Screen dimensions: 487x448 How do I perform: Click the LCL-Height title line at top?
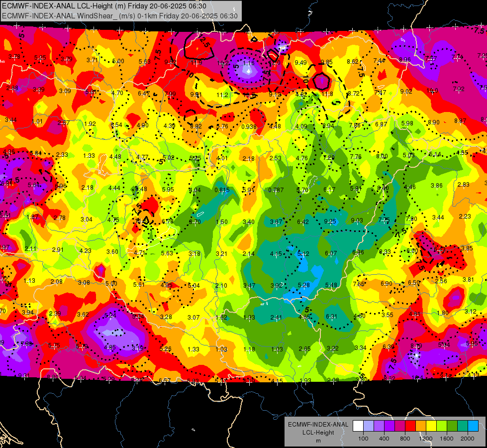pyautogui.click(x=104, y=6)
